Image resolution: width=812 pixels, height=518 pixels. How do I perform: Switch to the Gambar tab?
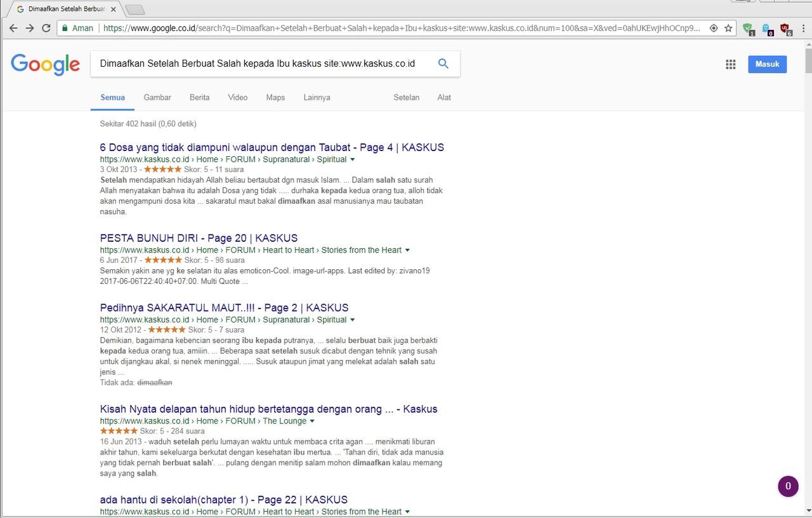point(157,97)
